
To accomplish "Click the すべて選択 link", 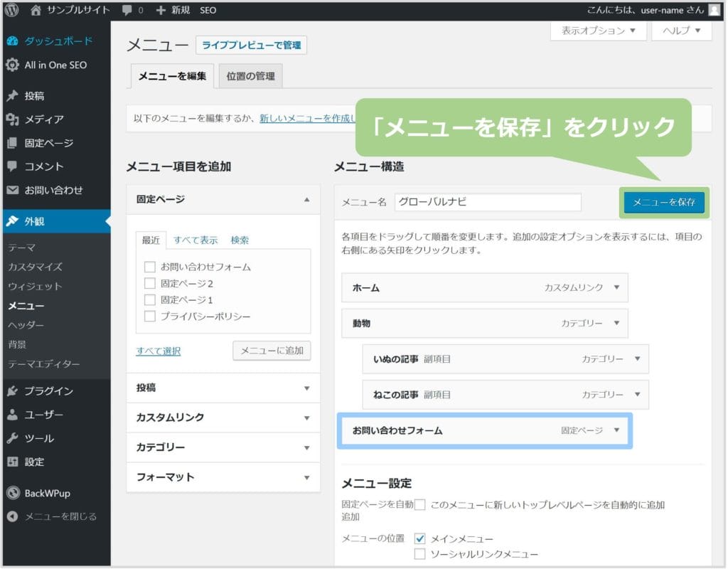I will click(x=158, y=351).
